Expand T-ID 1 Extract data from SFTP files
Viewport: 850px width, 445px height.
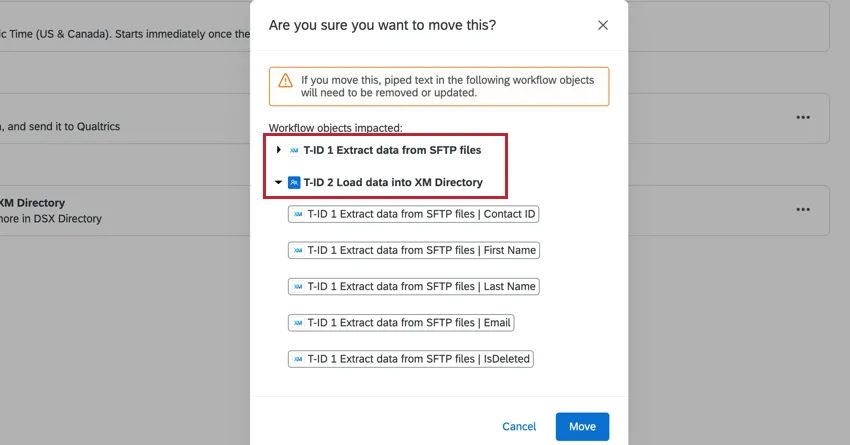(x=278, y=150)
